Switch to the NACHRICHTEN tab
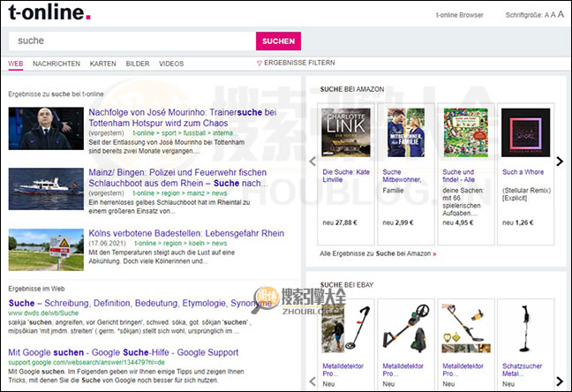The image size is (572, 392). click(56, 64)
